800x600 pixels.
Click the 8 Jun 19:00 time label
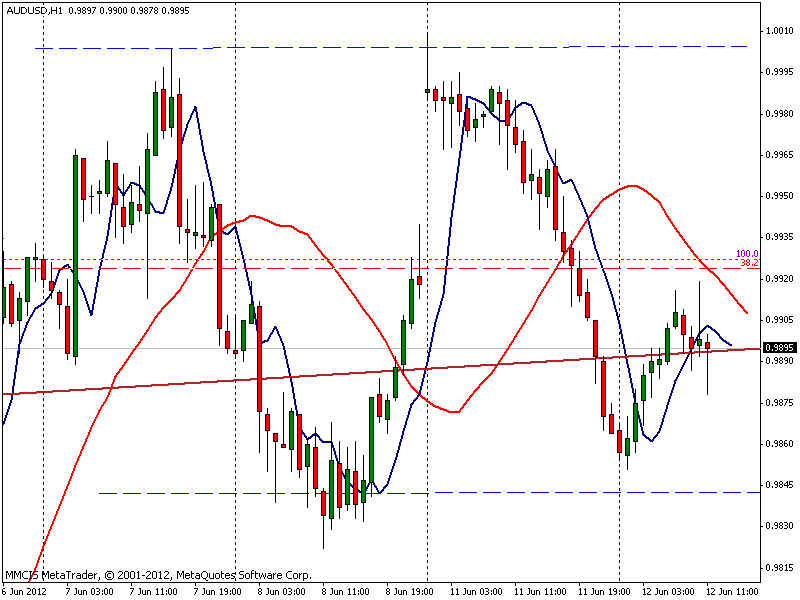tap(410, 591)
